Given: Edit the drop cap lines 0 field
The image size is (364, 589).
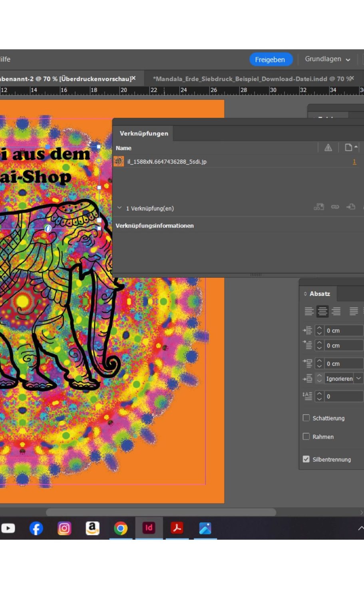Looking at the screenshot, I should [344, 396].
